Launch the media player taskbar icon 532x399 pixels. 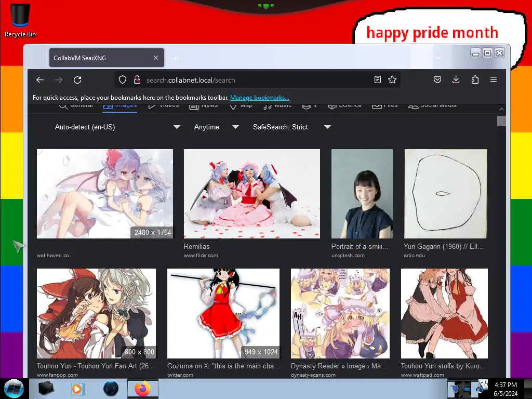point(77,389)
